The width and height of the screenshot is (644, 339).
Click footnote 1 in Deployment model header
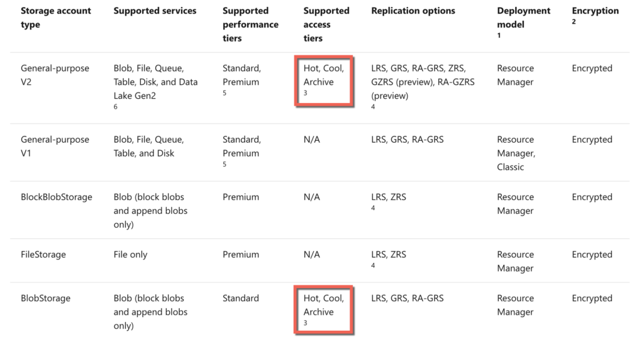499,35
